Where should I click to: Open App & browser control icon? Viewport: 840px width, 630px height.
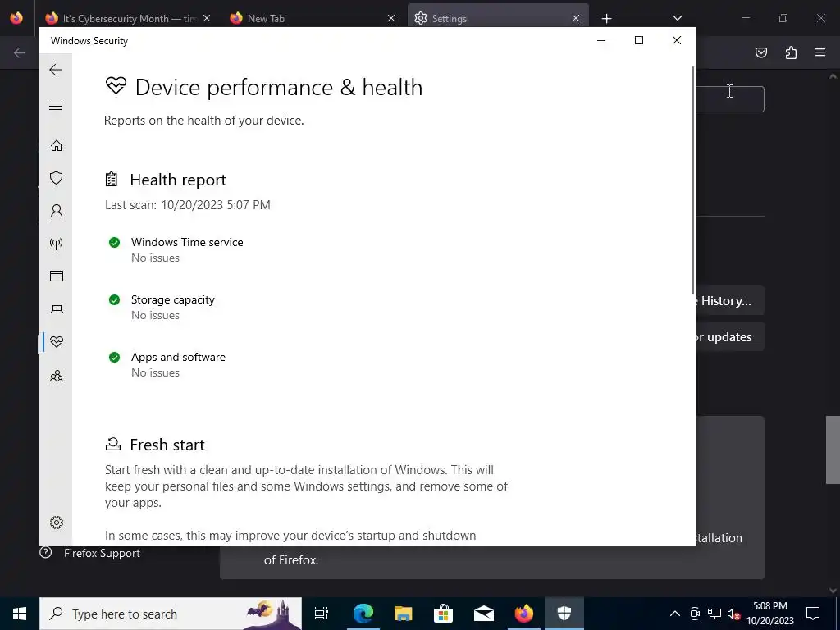coord(57,276)
